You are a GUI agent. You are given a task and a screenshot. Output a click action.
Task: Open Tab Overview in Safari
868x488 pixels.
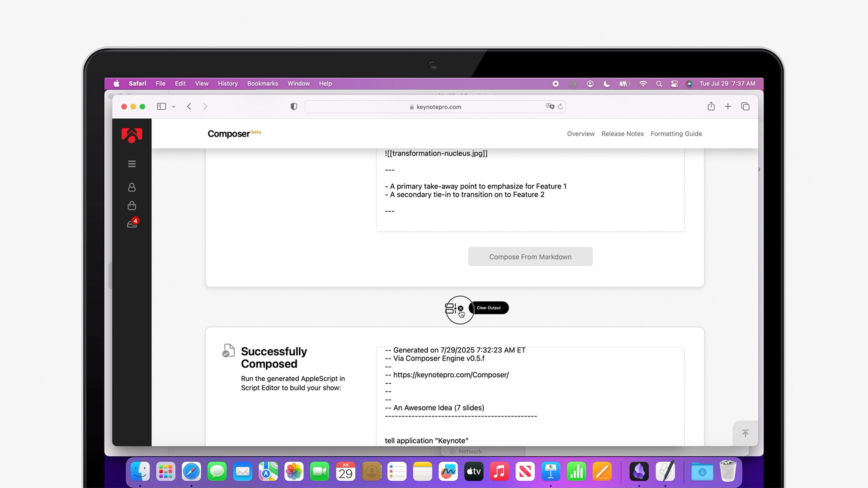coord(745,107)
